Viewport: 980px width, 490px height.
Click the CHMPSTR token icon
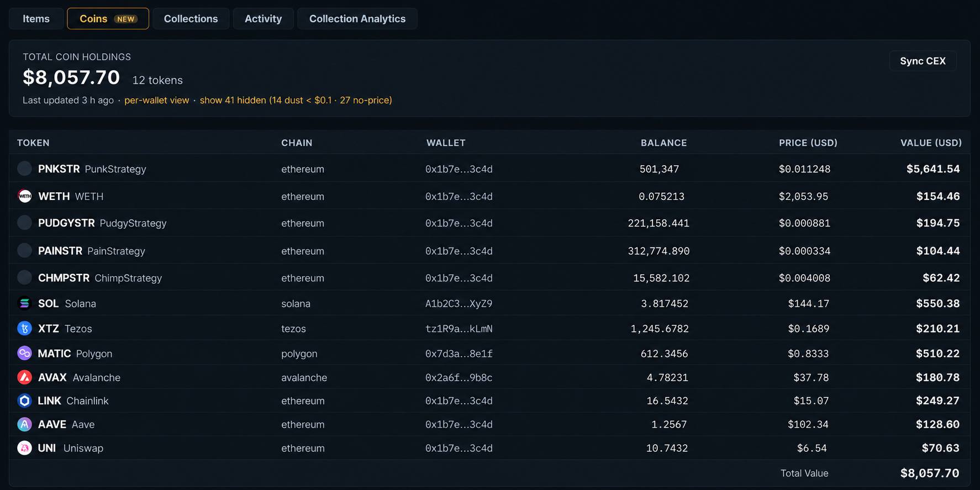[x=24, y=277]
